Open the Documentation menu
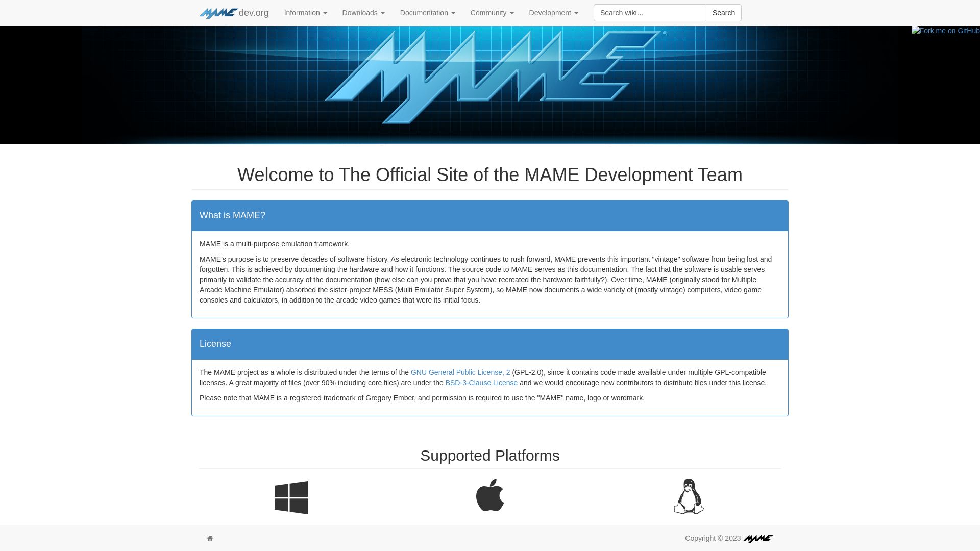Viewport: 980px width, 551px height. (x=427, y=12)
